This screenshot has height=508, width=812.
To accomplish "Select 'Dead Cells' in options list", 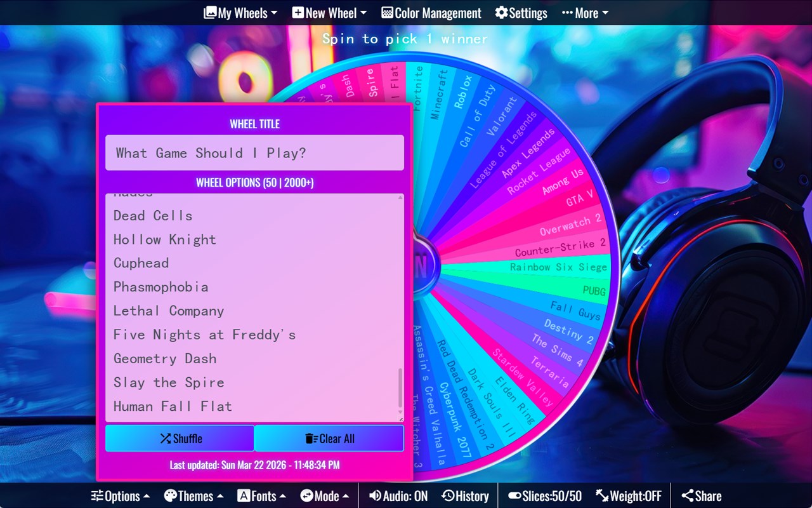I will tap(153, 216).
